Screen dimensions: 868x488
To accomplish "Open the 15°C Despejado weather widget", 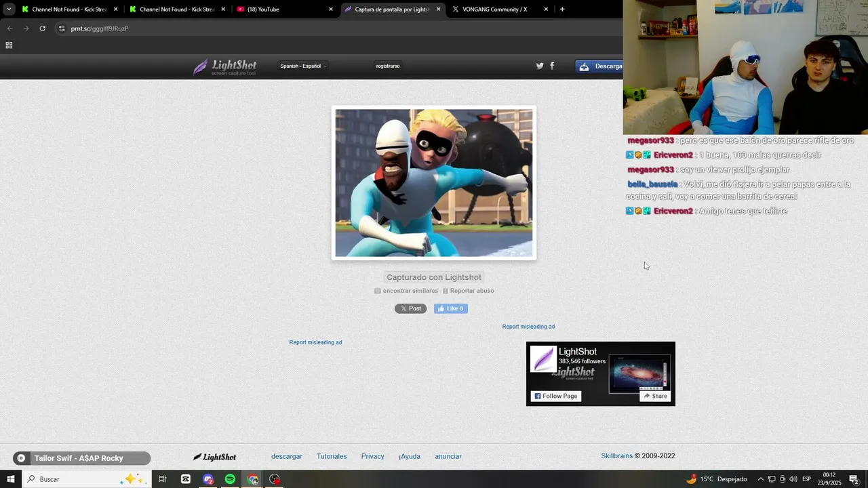I will (x=716, y=479).
